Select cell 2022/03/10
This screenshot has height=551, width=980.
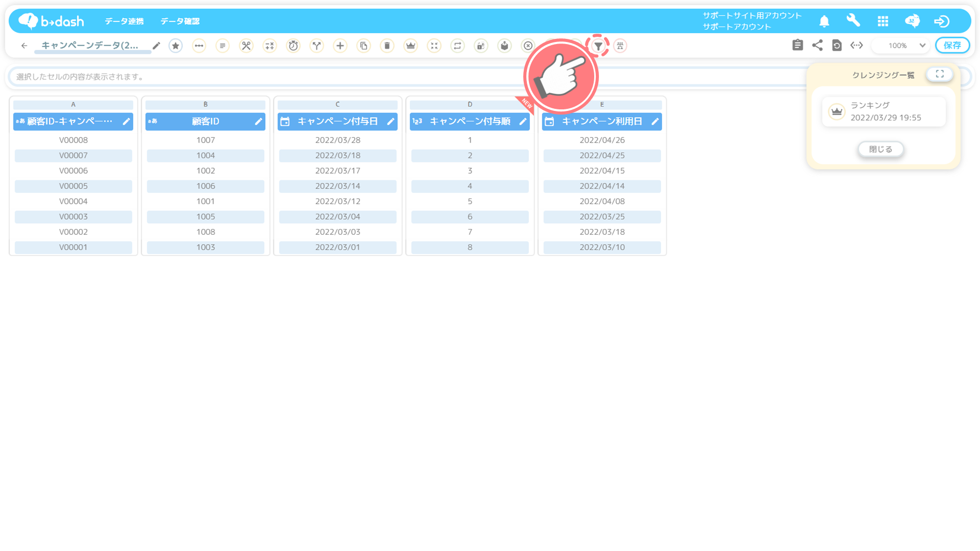click(602, 247)
